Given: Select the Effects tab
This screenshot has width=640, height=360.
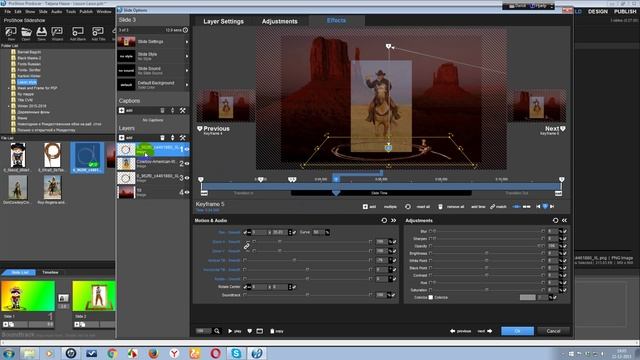Looking at the screenshot, I should [x=336, y=20].
